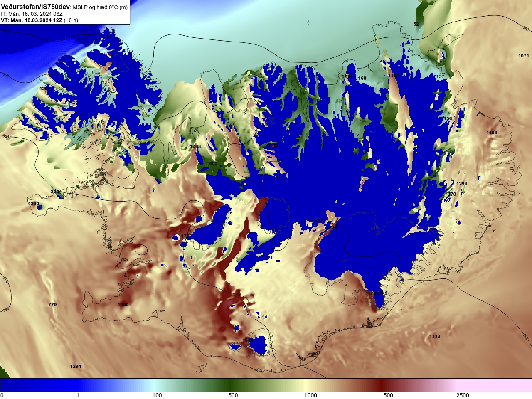Select the 'VT: Mán. 18.03.2024 12Z' line
The image size is (532, 399).
click(x=32, y=20)
